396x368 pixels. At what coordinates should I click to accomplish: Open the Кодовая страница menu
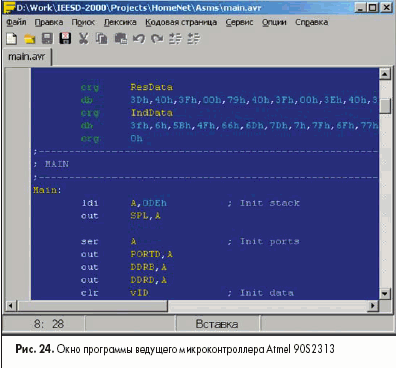pyautogui.click(x=181, y=22)
